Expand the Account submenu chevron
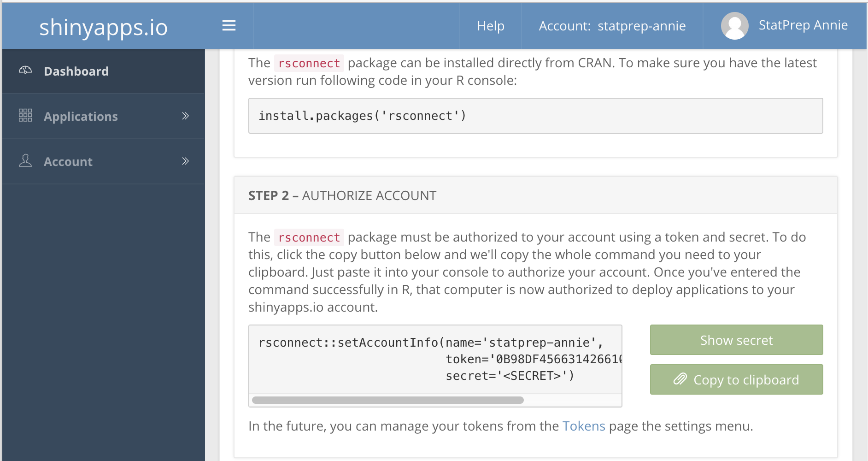The width and height of the screenshot is (868, 461). [x=185, y=161]
